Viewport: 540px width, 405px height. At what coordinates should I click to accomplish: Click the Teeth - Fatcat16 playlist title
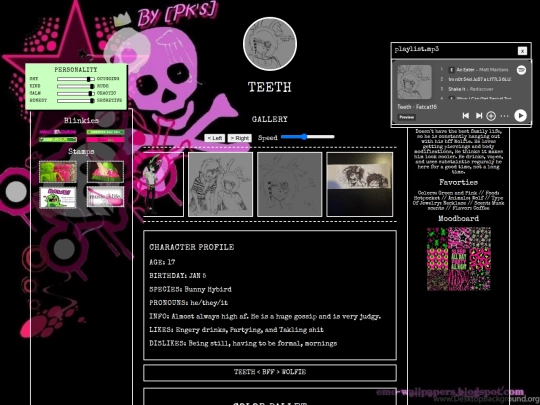pos(417,107)
